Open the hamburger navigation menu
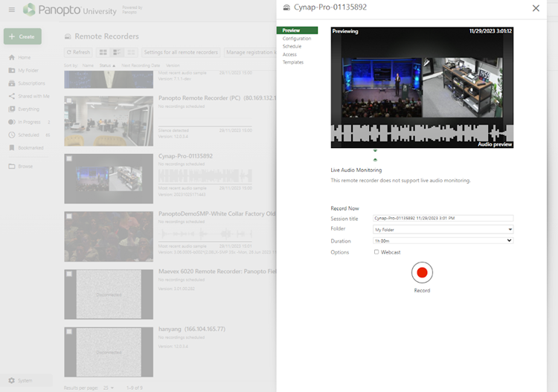Viewport: 558px width, 392px height. point(12,10)
